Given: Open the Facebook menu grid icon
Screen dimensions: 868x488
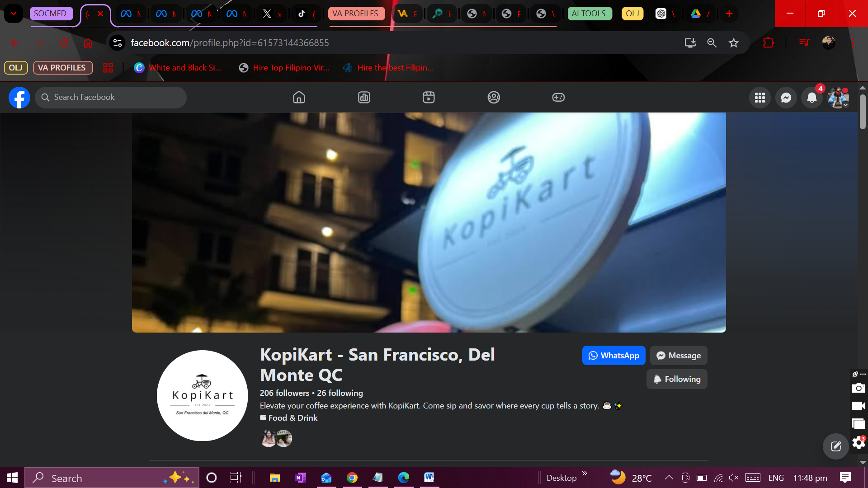Looking at the screenshot, I should pos(760,98).
